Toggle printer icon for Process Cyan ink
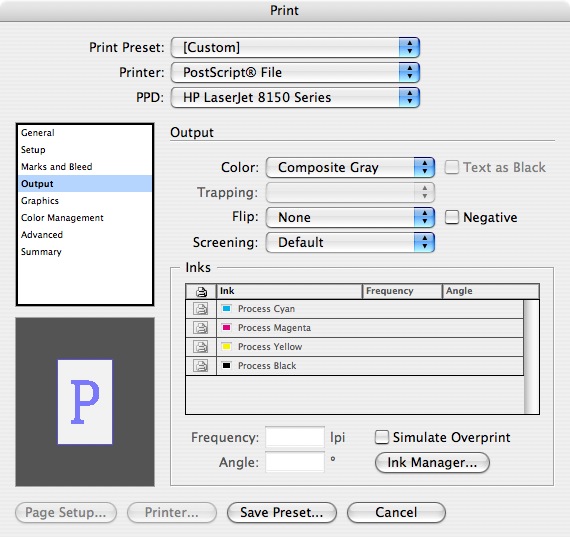 [x=201, y=309]
